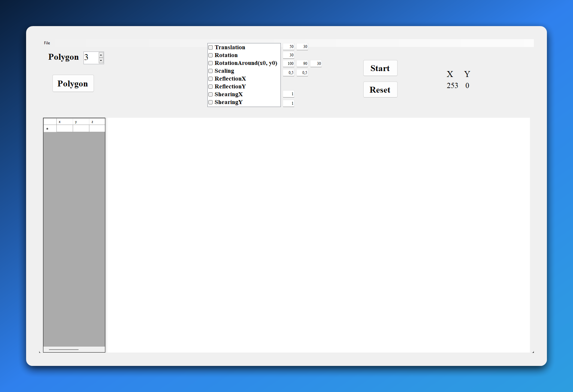Toggle the Scaling checkbox
The height and width of the screenshot is (392, 573).
[211, 71]
